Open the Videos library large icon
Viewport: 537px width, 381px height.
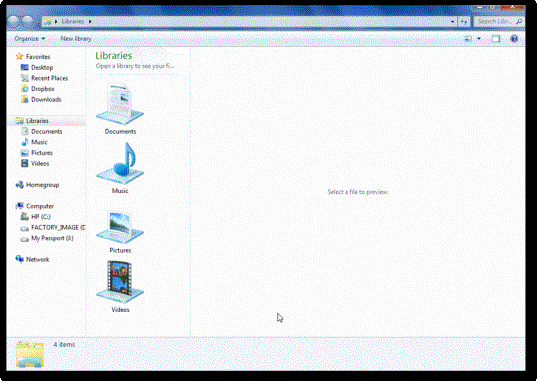[120, 282]
